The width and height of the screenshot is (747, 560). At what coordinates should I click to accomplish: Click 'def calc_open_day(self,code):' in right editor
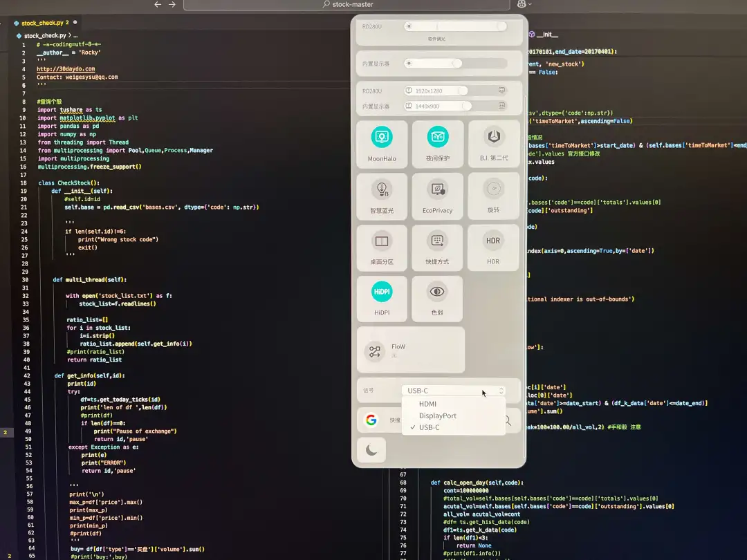[x=477, y=483]
